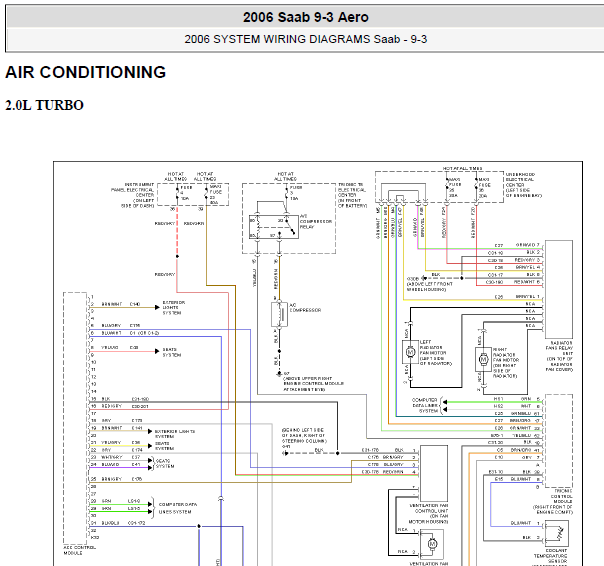Click the '2006 Saab 9-3 Aero' title
Viewport: 604px width, 566px height.
pos(305,17)
